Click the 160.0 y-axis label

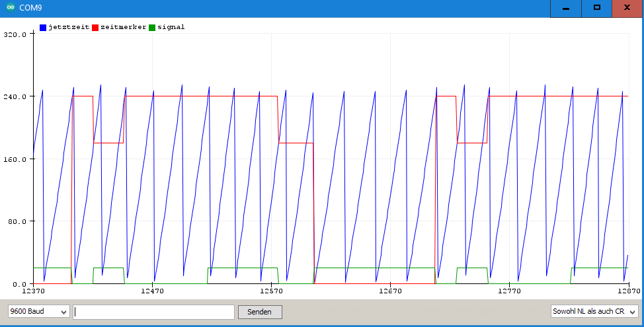pyautogui.click(x=15, y=159)
